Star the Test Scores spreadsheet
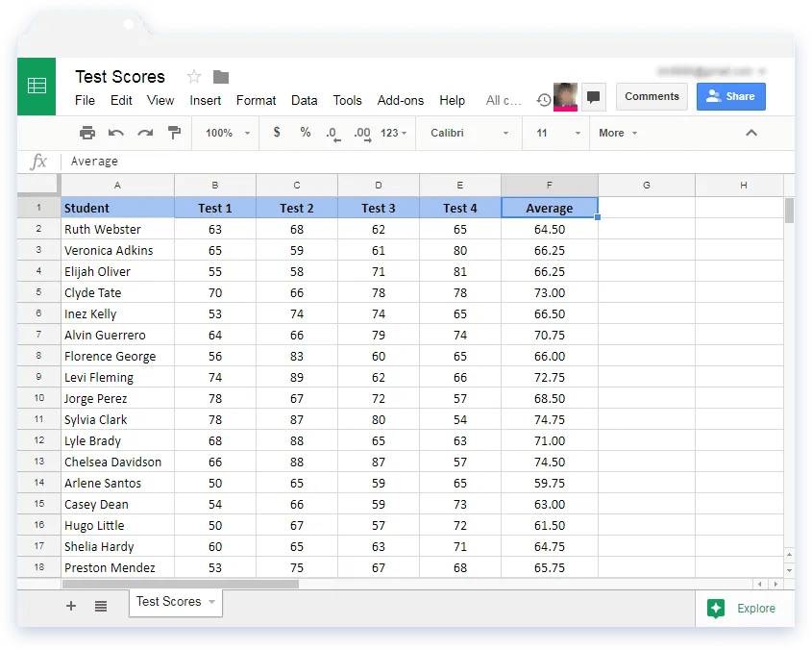This screenshot has width=812, height=650. [x=194, y=76]
